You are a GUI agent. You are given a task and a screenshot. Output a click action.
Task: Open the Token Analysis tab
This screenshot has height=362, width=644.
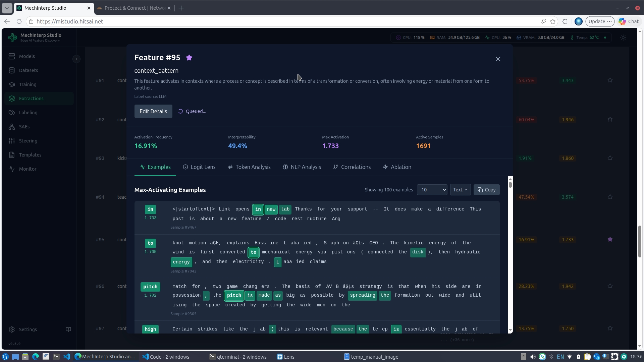[x=249, y=167]
